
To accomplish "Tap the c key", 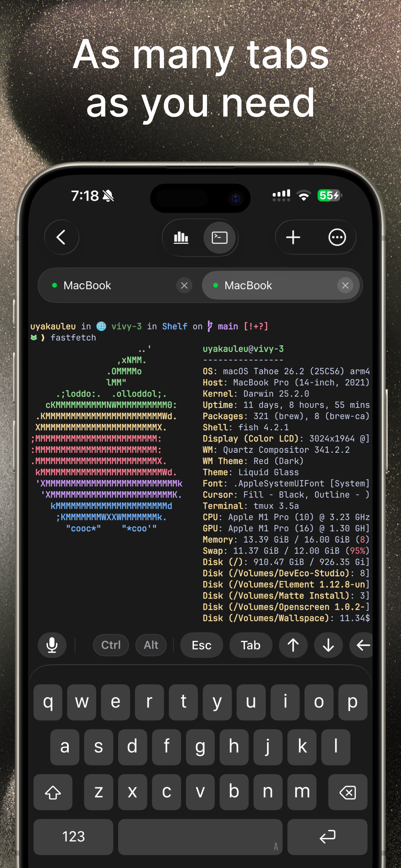I will click(166, 792).
